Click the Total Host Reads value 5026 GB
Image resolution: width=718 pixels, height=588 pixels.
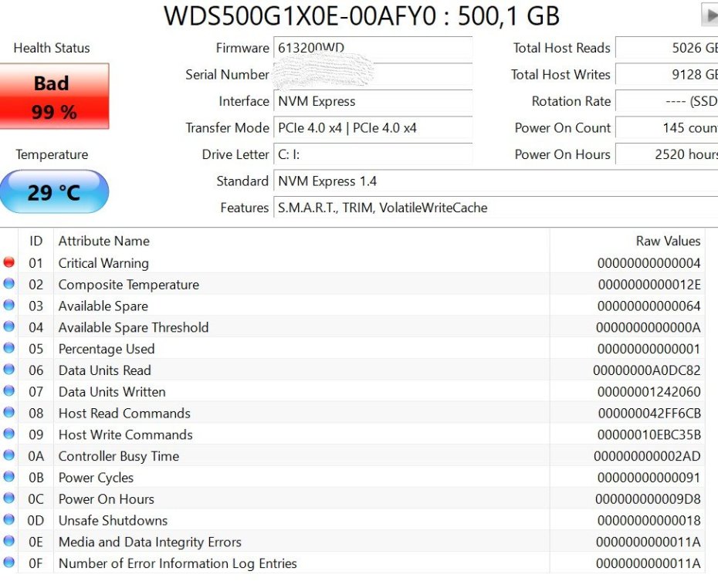click(x=667, y=48)
